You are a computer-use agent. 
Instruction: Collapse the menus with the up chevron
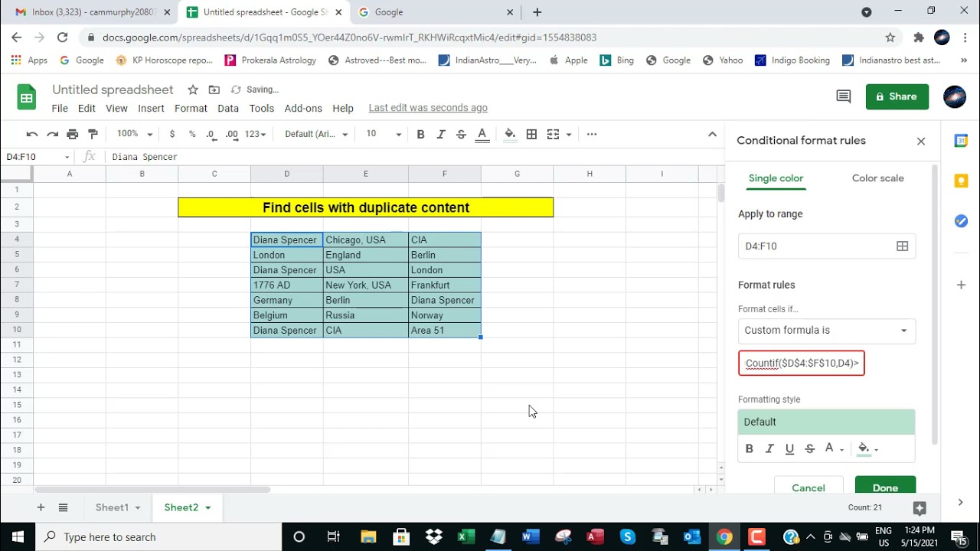[x=712, y=134]
